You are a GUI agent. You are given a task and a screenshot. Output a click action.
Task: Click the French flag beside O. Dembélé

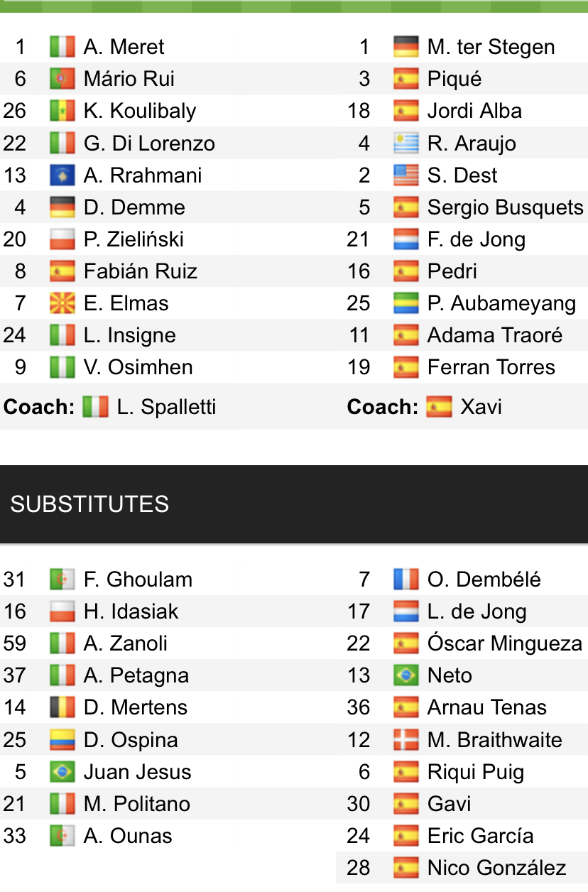click(x=406, y=580)
